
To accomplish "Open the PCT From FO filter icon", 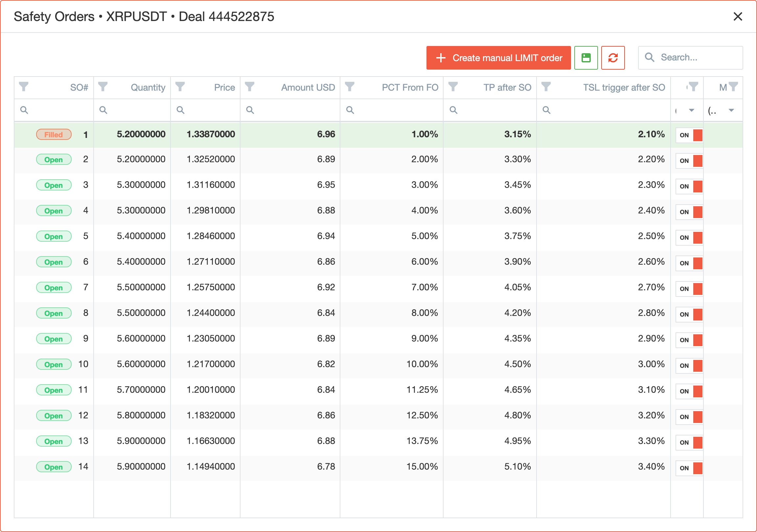I will point(350,87).
